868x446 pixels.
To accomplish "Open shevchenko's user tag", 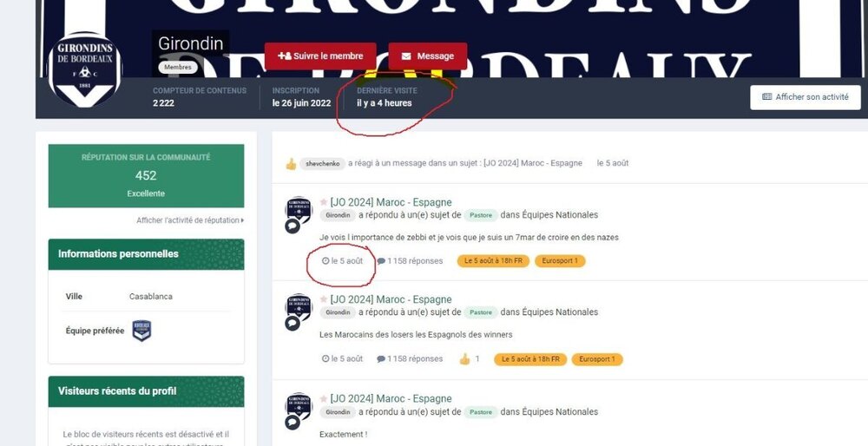I will (x=322, y=164).
